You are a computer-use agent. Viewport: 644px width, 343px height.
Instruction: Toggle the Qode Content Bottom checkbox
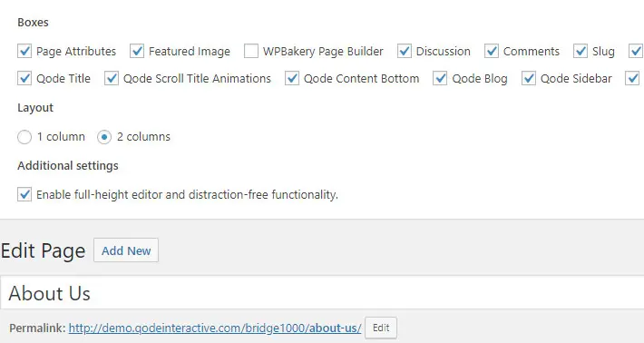click(292, 78)
